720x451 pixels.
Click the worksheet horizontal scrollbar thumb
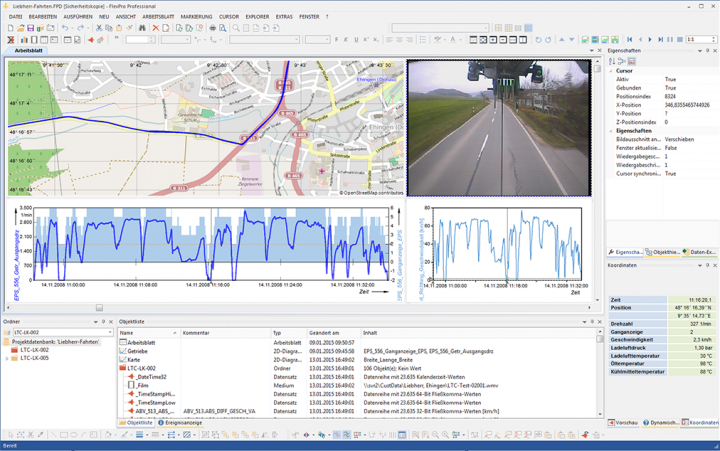pos(99,307)
